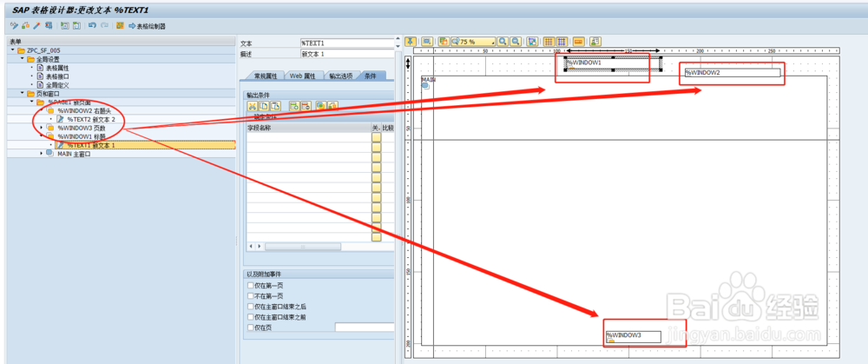868x364 pixels.
Task: Click the MAIN window label on the canvas
Action: [429, 80]
